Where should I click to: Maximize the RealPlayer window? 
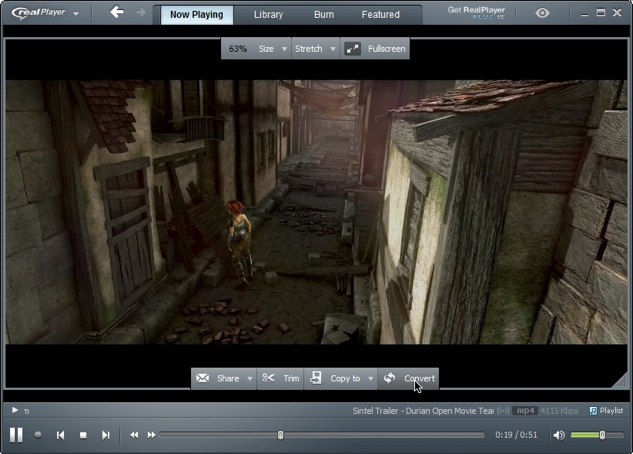tap(601, 13)
